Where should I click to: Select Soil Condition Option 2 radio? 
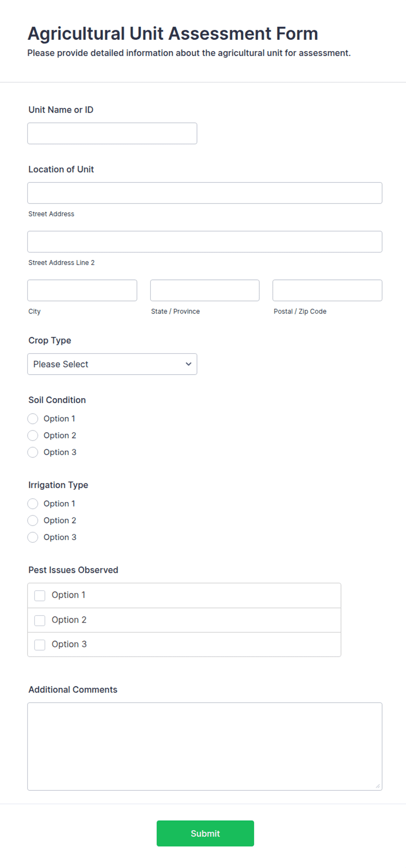pyautogui.click(x=33, y=435)
